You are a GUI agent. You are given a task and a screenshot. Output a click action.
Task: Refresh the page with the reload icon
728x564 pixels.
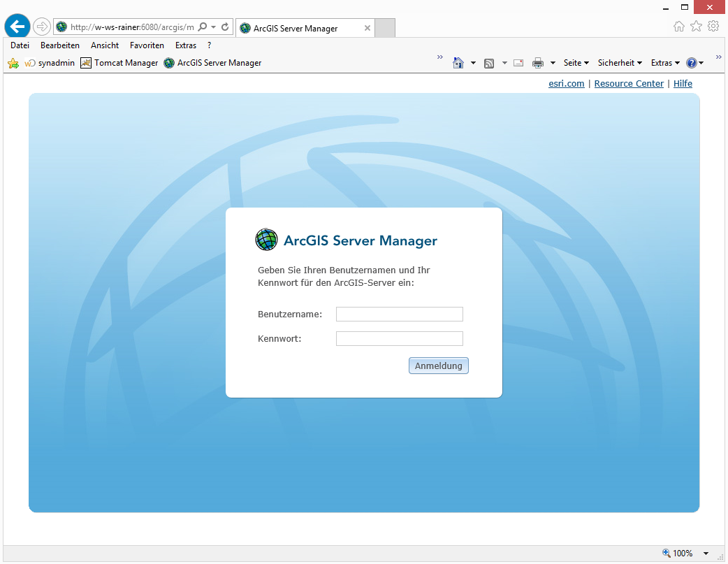pyautogui.click(x=224, y=26)
